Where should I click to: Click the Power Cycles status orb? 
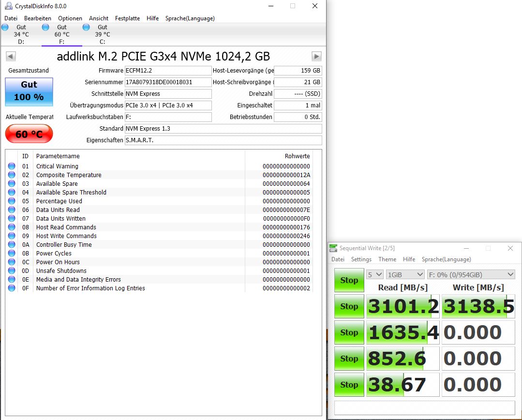pos(12,253)
